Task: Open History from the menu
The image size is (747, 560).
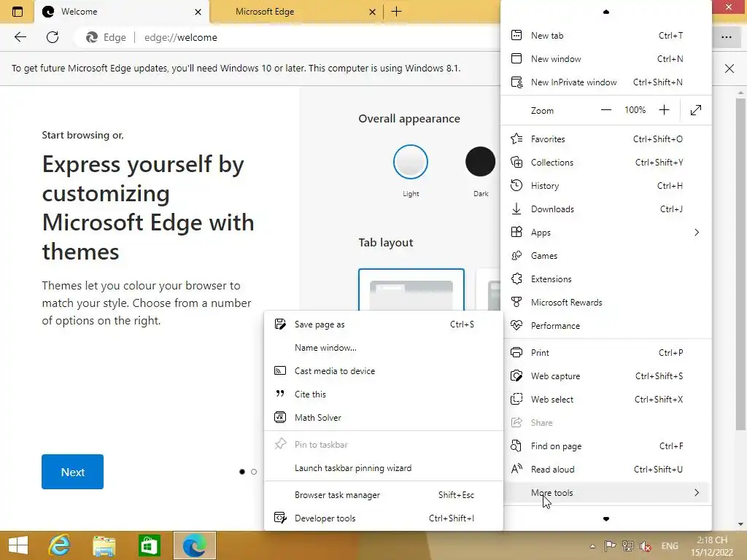Action: [x=606, y=186]
